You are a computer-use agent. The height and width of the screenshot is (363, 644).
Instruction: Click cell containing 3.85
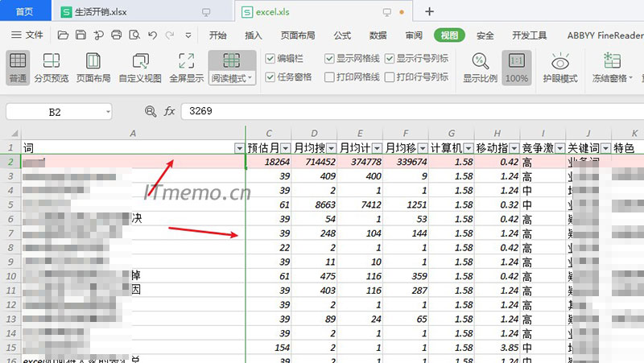(x=497, y=348)
